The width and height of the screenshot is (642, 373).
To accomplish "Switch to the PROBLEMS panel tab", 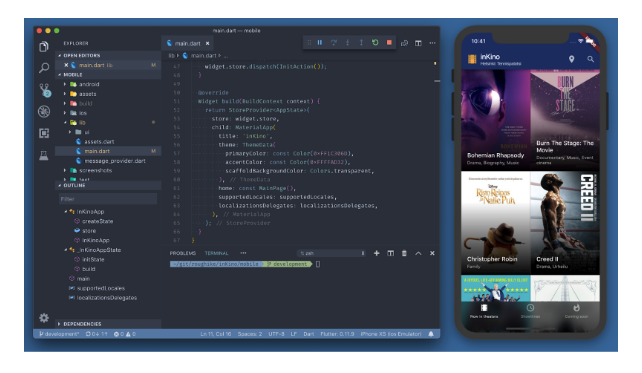I will click(183, 253).
